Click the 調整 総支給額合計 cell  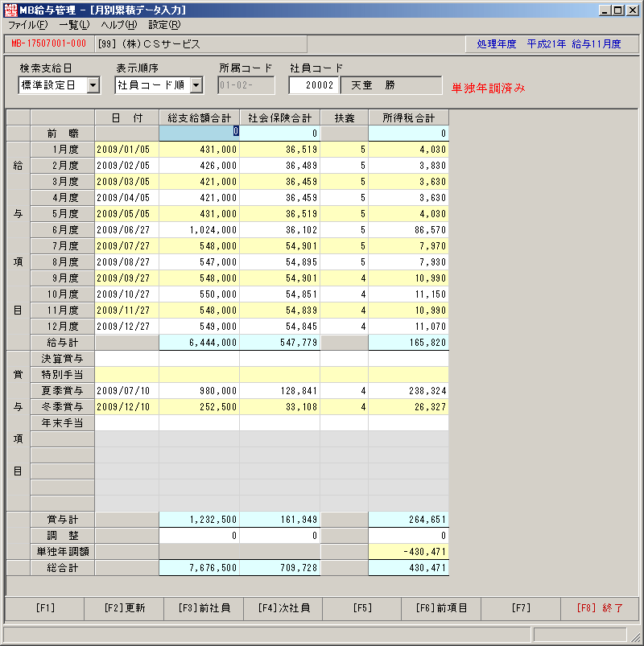[199, 536]
